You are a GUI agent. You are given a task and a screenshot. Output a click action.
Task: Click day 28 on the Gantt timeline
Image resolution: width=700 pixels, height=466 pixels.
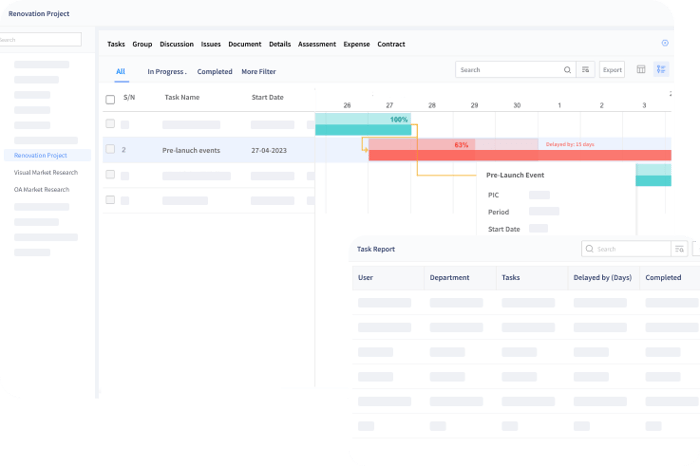tap(432, 105)
